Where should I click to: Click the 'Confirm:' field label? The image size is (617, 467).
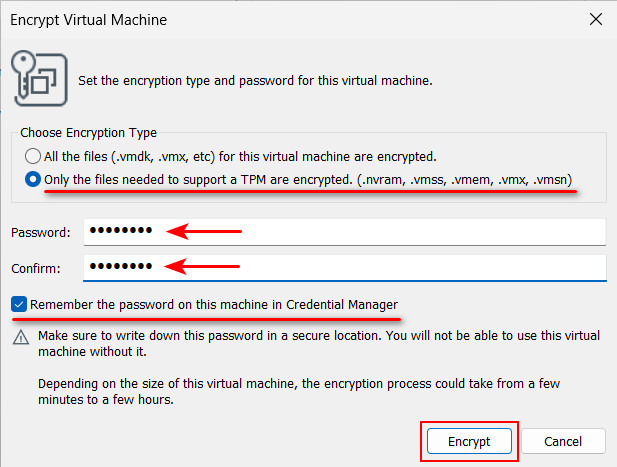tap(36, 269)
